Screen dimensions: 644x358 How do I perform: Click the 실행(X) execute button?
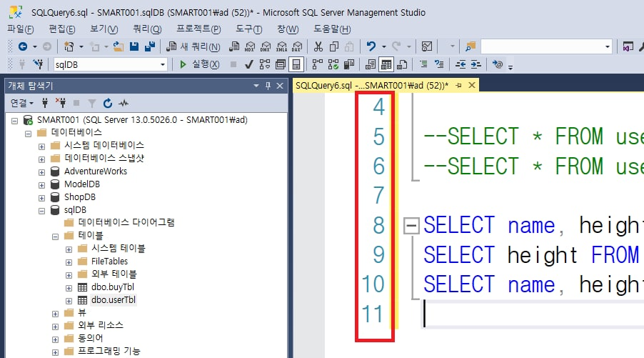pyautogui.click(x=200, y=64)
